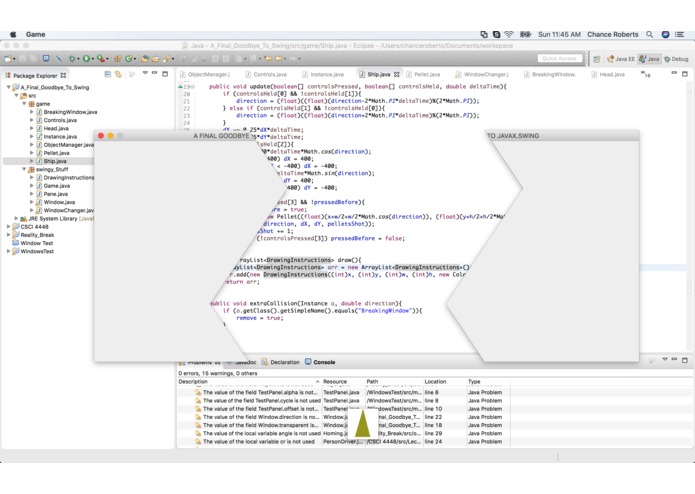Image resolution: width=695 pixels, height=494 pixels.
Task: Click battery status icon in menu bar
Action: coord(526,35)
